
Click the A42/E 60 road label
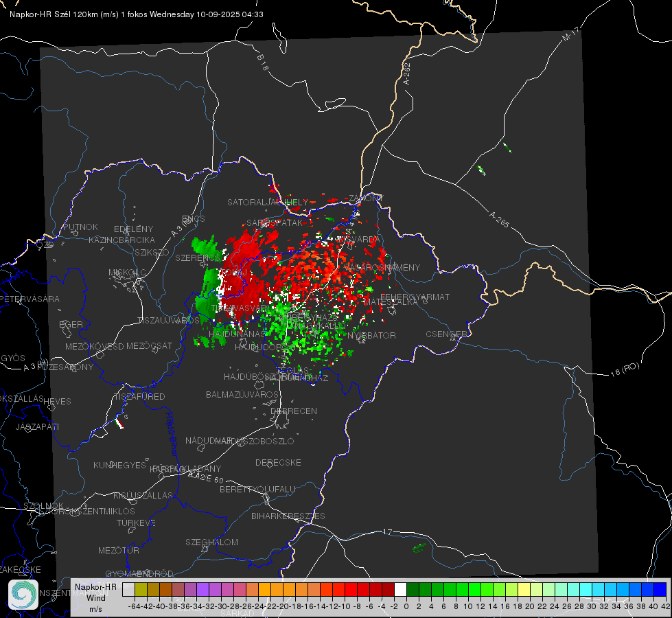pos(206,477)
